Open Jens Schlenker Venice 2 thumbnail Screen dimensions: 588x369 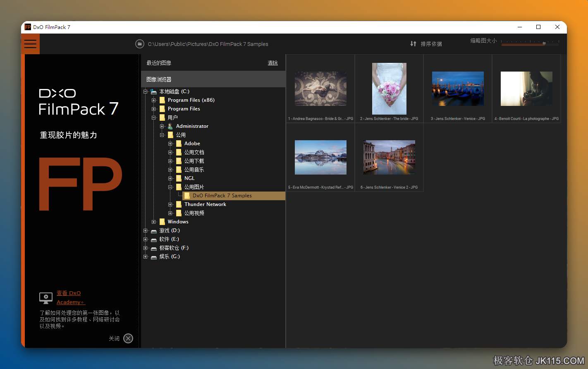[x=389, y=157]
